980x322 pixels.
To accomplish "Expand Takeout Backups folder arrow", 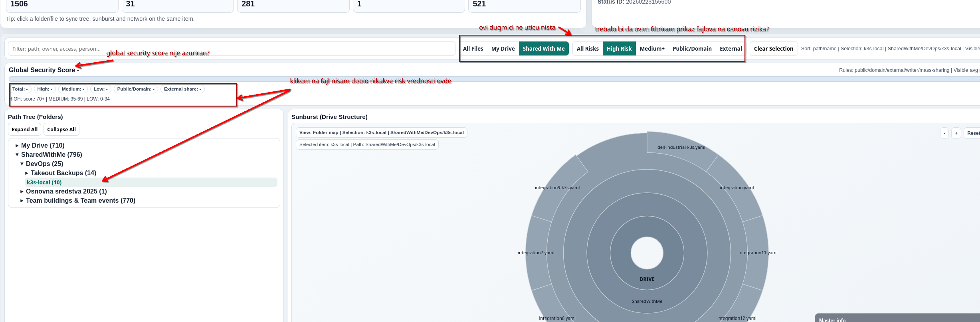I will pyautogui.click(x=27, y=173).
